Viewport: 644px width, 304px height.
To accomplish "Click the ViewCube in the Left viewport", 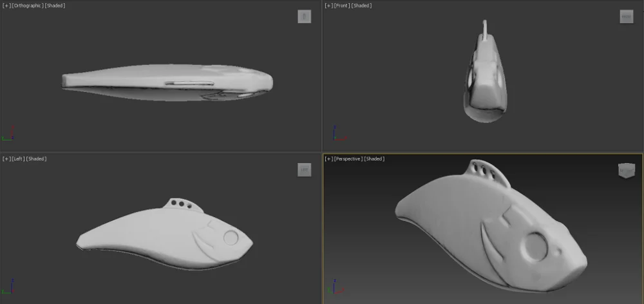I will [x=305, y=169].
